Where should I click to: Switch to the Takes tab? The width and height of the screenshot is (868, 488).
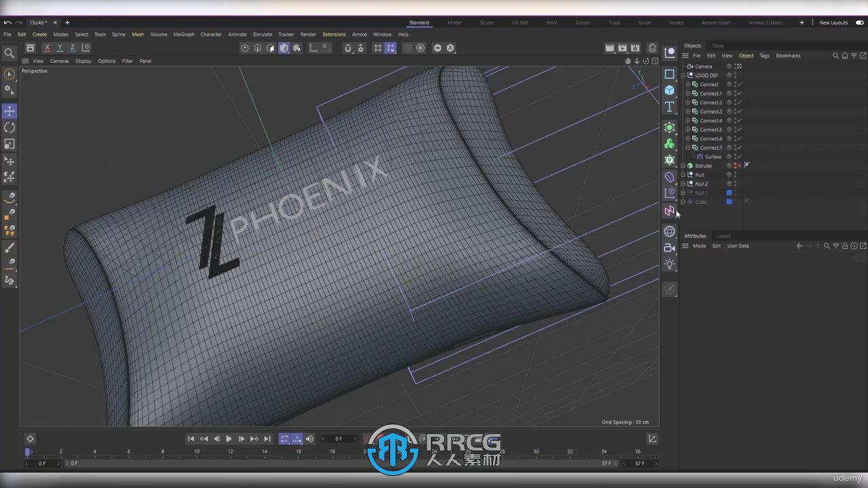pyautogui.click(x=717, y=45)
